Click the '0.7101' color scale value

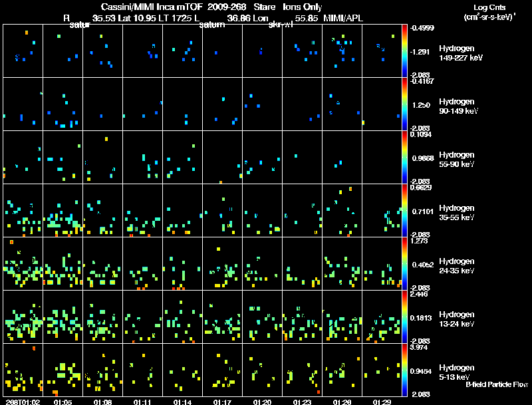423,211
